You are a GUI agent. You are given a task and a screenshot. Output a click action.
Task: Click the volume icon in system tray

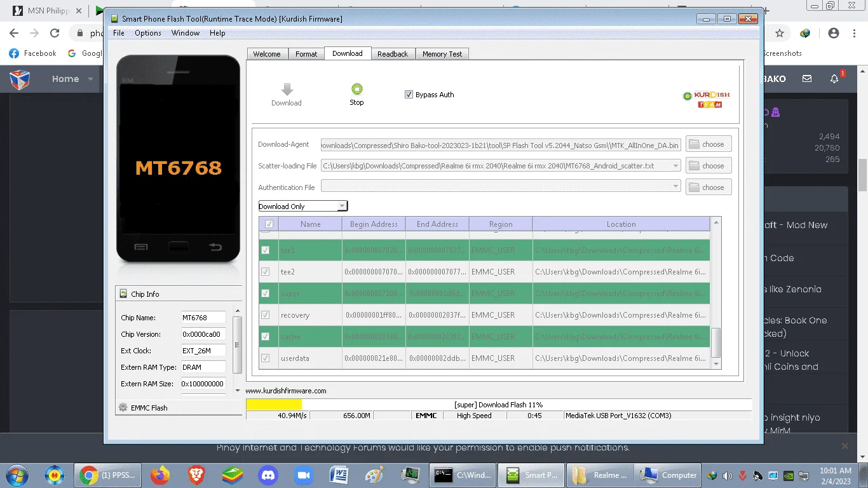pyautogui.click(x=727, y=475)
